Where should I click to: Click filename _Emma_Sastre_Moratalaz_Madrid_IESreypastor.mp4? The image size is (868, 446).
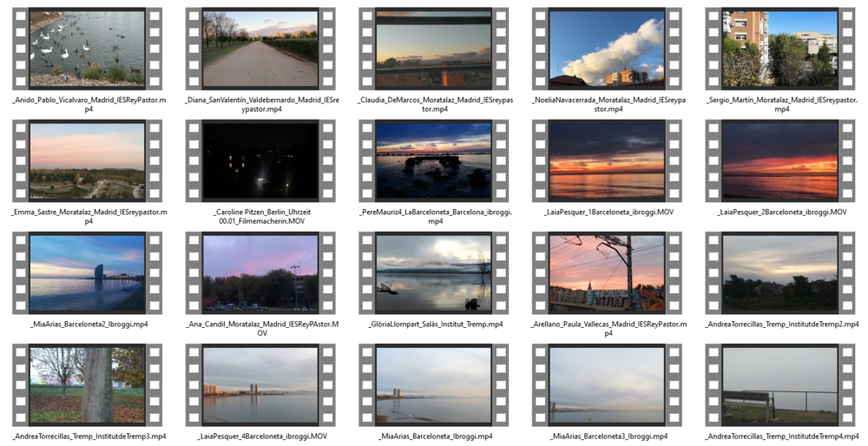click(x=89, y=216)
